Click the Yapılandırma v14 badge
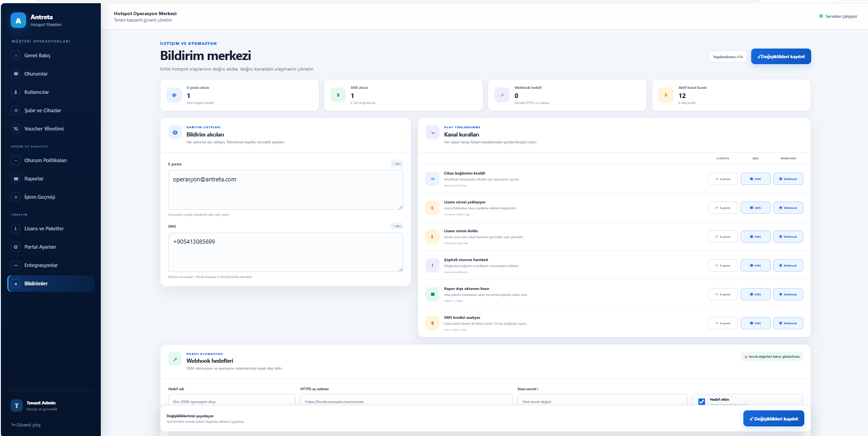The width and height of the screenshot is (868, 436). coord(728,57)
